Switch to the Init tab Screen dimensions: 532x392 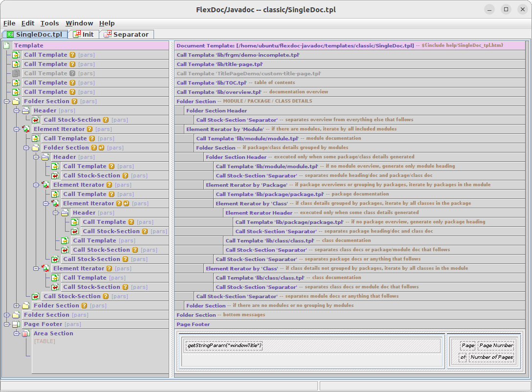click(x=83, y=34)
